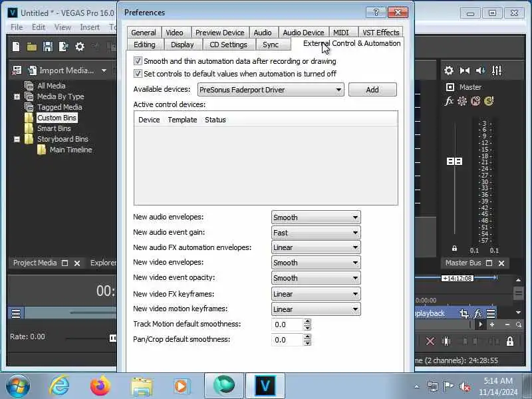
Task: Click media view icon left of Import Media
Action: coord(17,70)
